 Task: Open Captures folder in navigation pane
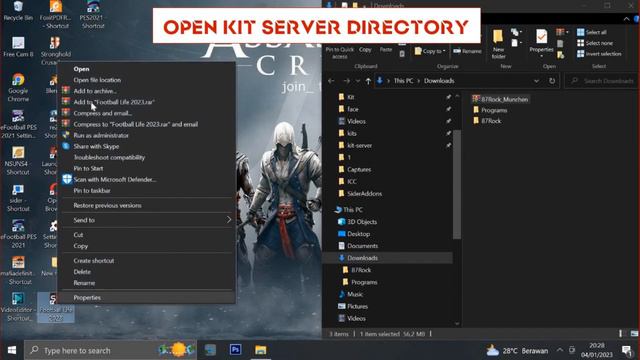click(x=355, y=169)
